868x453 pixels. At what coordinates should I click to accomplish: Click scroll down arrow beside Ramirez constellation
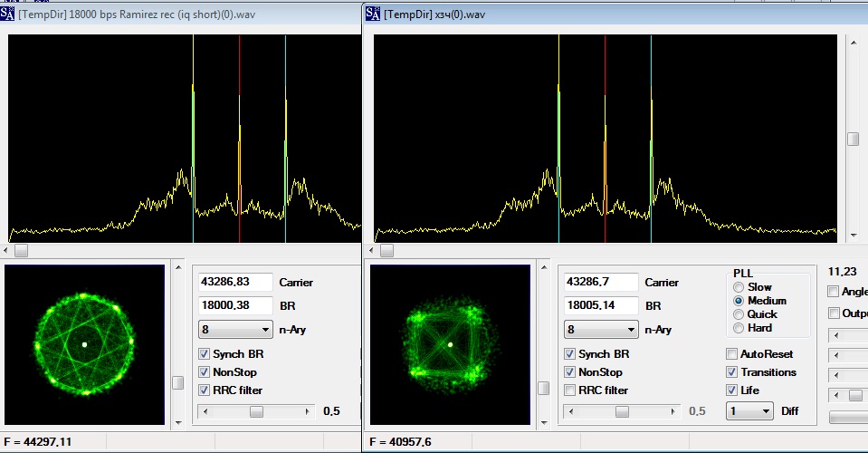(x=178, y=422)
